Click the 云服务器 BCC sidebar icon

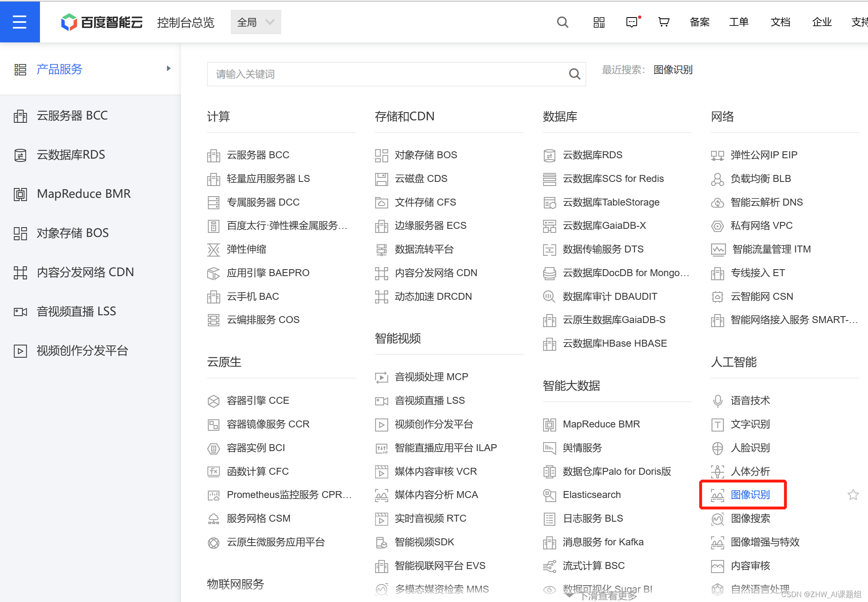pyautogui.click(x=20, y=116)
